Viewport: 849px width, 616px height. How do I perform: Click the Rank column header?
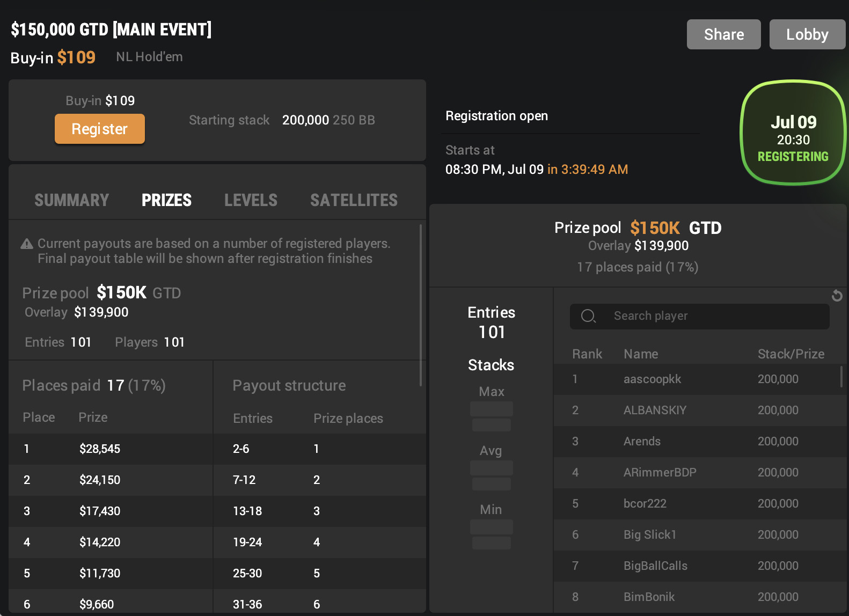pyautogui.click(x=587, y=354)
